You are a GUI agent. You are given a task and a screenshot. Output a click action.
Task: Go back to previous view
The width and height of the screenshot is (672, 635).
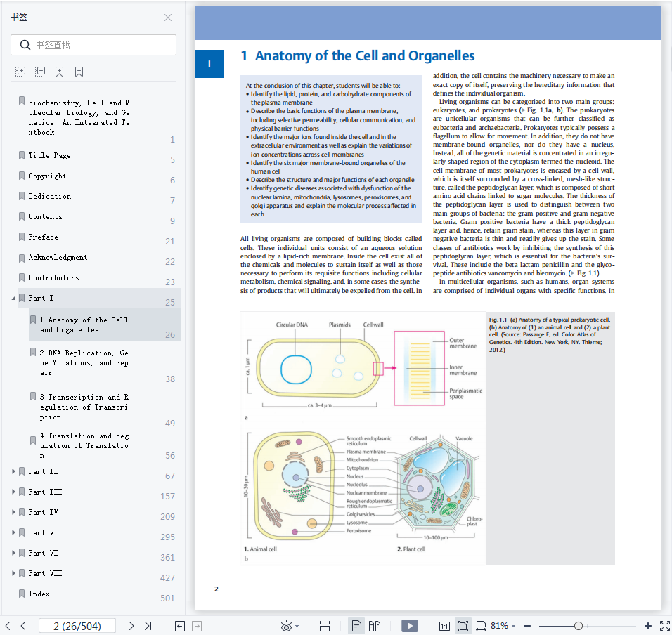pyautogui.click(x=180, y=626)
